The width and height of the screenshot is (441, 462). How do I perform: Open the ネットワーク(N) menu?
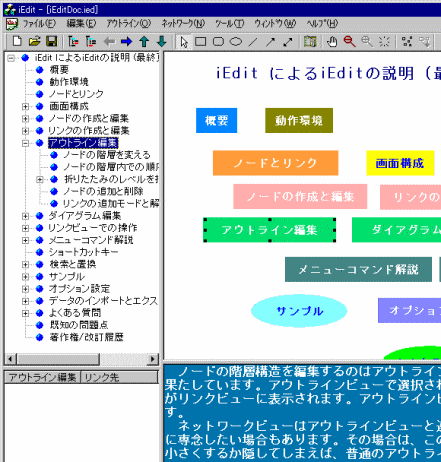(183, 24)
